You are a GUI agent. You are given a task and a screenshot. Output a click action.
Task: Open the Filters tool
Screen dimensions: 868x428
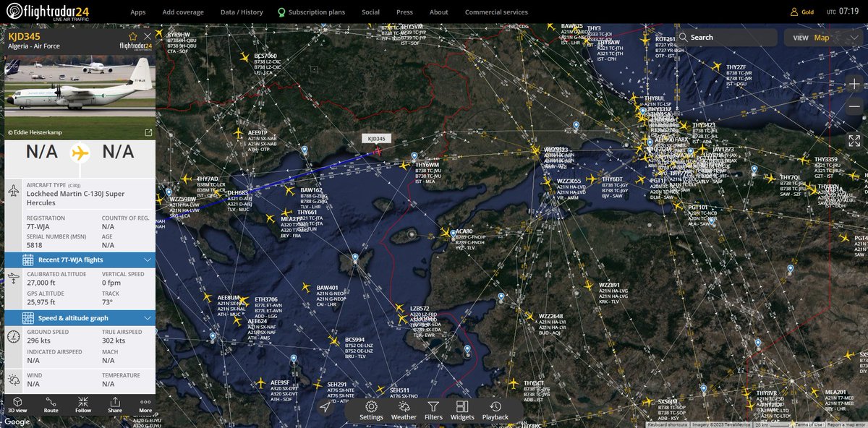pos(433,411)
